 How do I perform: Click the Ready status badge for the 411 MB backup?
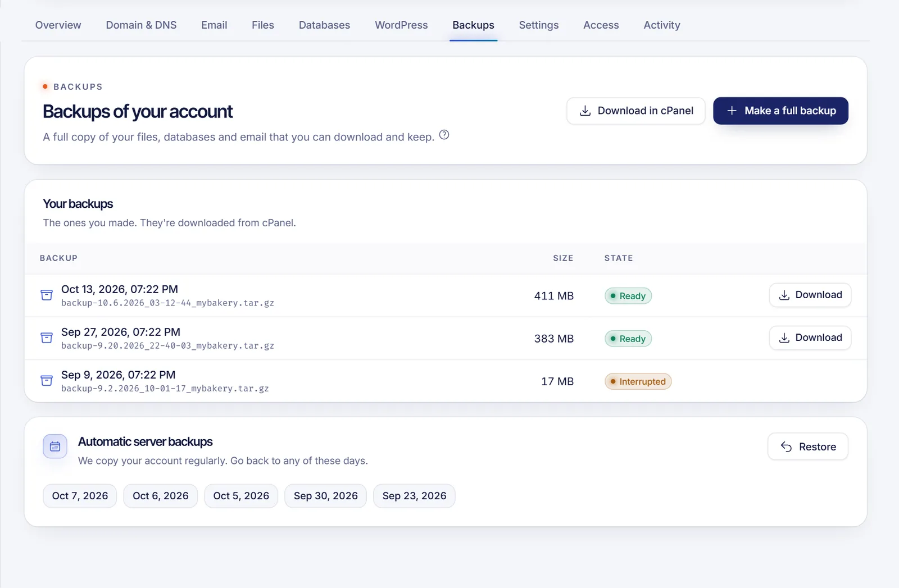(628, 296)
